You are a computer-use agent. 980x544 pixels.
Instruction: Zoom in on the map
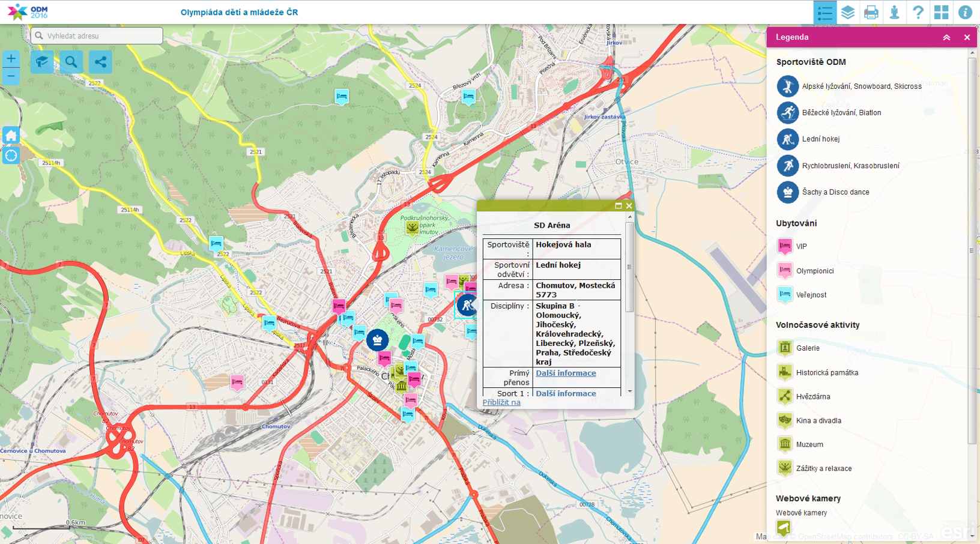coord(11,59)
